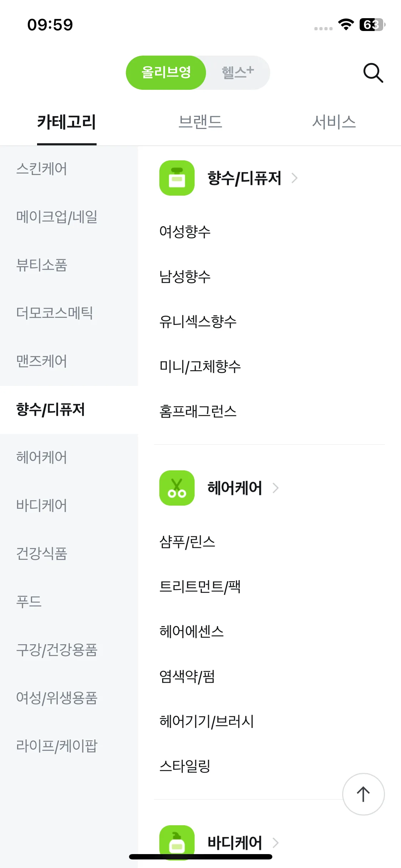Viewport: 401px width, 868px height.
Task: Select 메이크업/네일 in the sidebar
Action: coord(57,217)
